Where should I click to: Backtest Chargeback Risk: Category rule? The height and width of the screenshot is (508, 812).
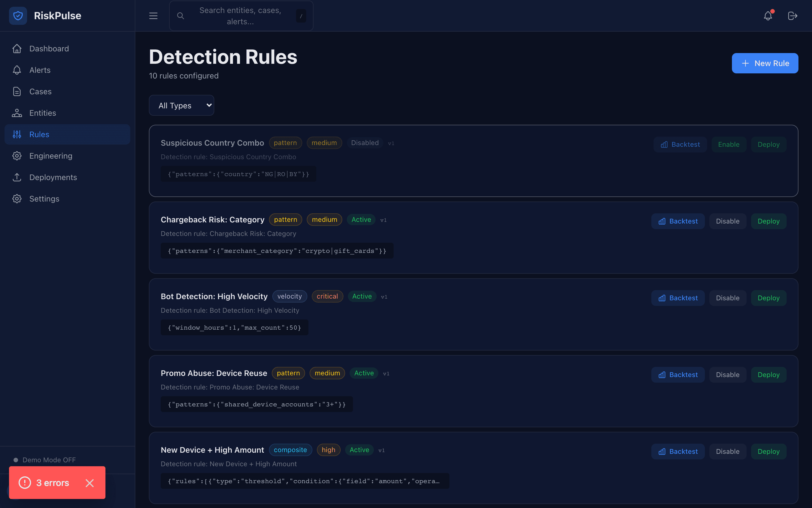(678, 221)
